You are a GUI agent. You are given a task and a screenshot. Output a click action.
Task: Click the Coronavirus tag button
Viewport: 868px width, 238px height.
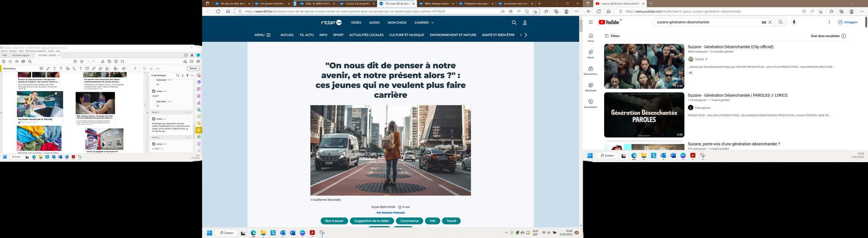409,221
